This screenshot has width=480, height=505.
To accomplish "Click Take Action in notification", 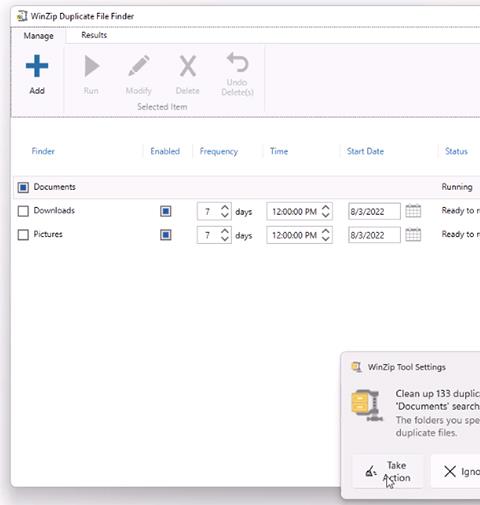I will pos(388,471).
